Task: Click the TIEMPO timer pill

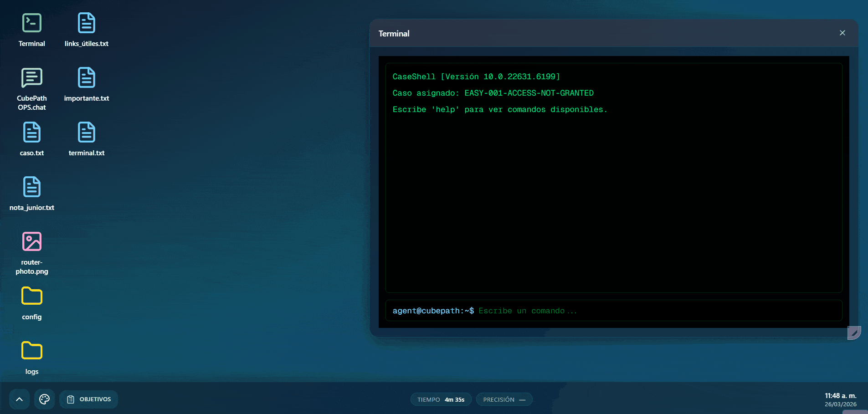Action: 441,399
